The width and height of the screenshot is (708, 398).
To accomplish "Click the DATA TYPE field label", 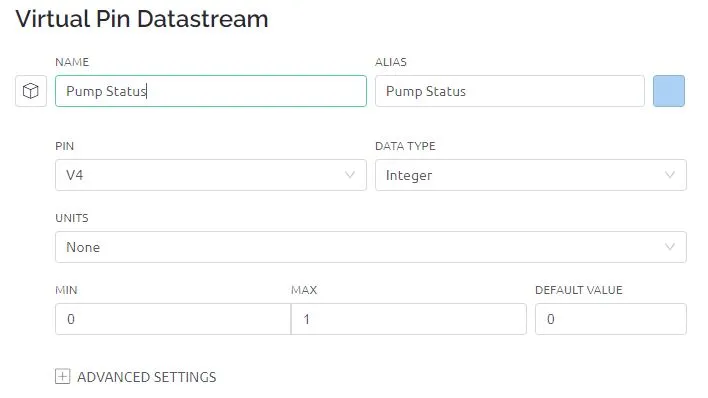I will (x=405, y=146).
